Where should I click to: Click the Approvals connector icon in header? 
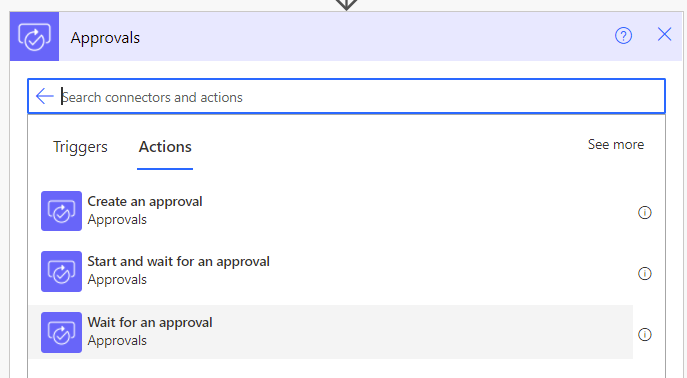[x=34, y=36]
